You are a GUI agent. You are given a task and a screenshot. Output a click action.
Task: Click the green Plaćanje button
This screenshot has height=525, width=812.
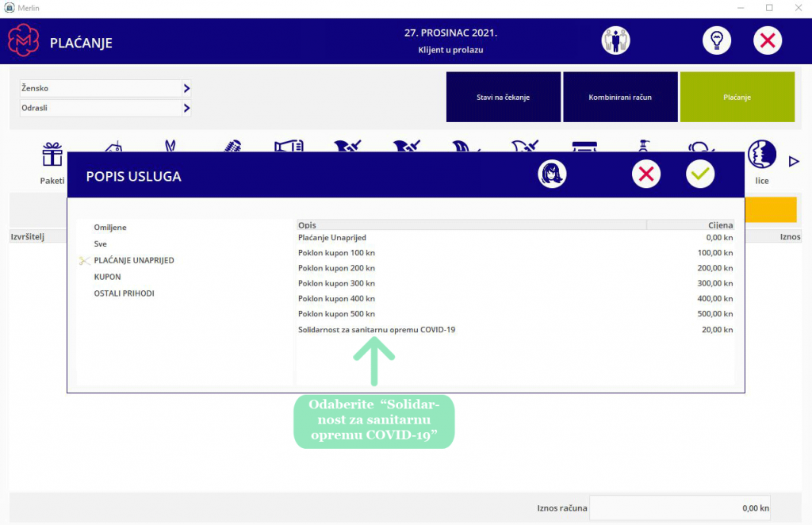[x=737, y=97]
